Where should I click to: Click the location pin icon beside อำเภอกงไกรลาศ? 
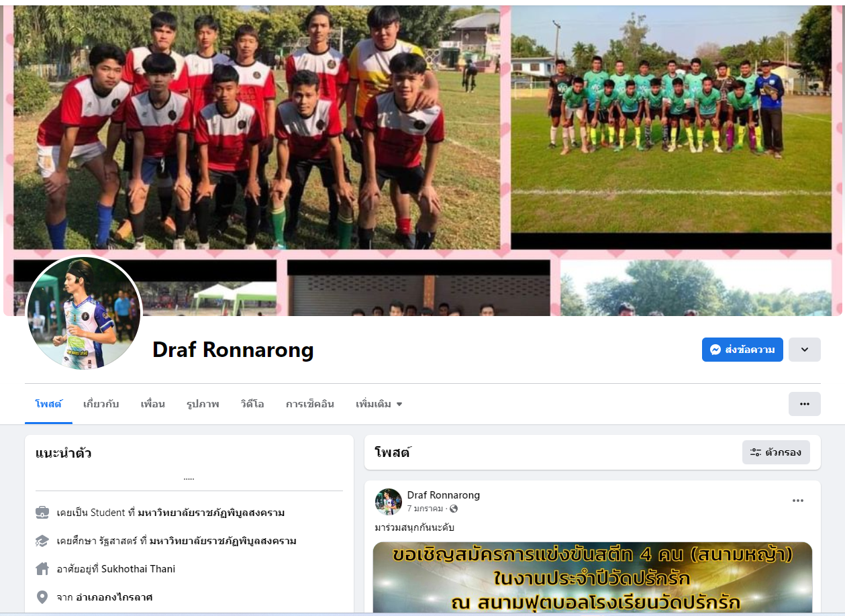click(42, 597)
